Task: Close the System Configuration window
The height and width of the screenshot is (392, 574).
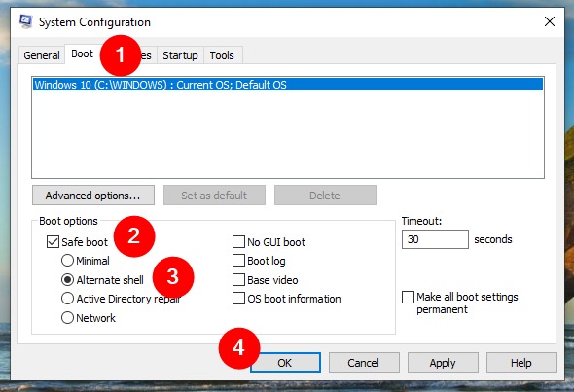Action: [x=549, y=21]
